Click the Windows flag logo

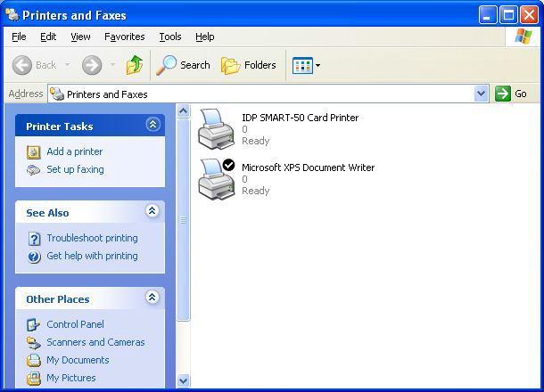tap(523, 37)
